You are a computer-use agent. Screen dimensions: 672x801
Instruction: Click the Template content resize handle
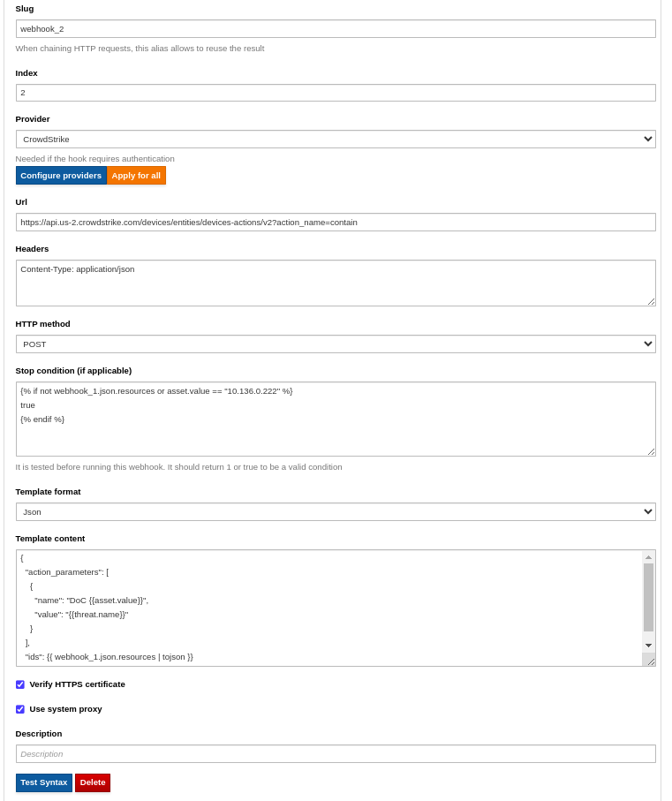coord(651,661)
